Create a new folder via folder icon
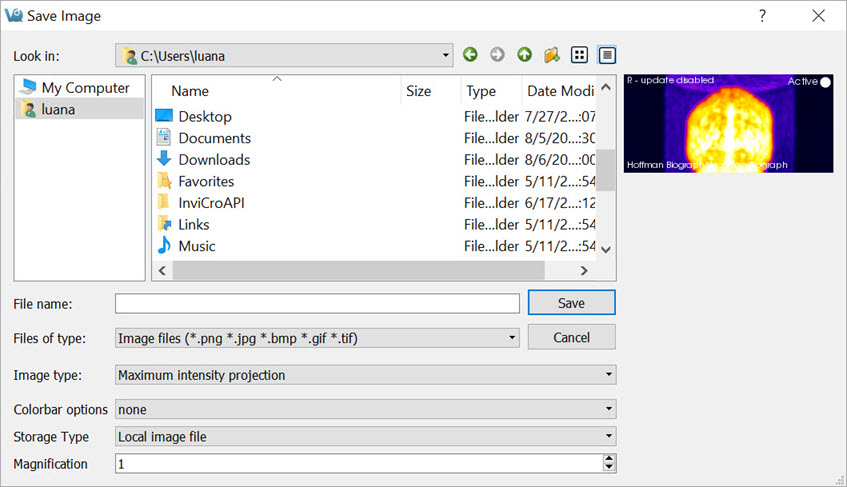 coord(552,55)
